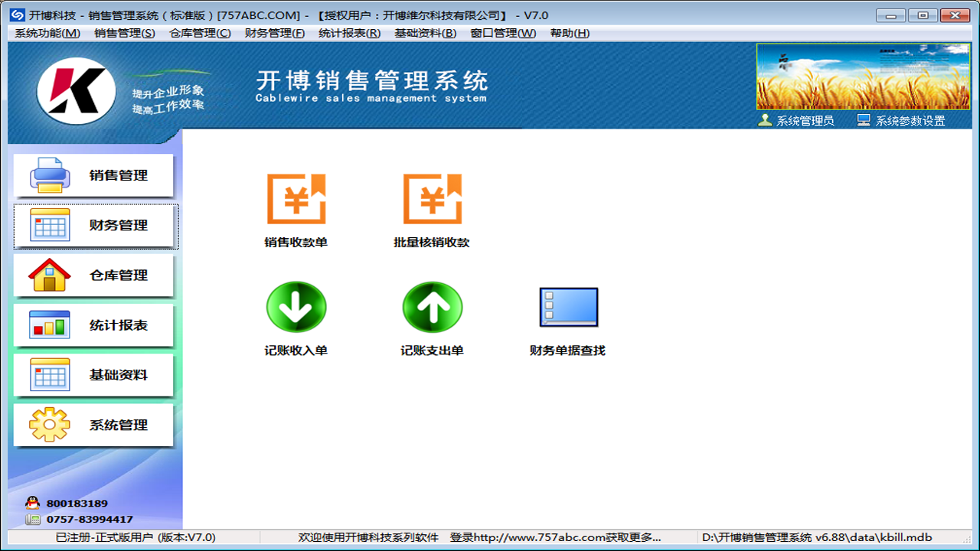This screenshot has width=980, height=551.
Task: Click the wheat field banner image
Action: [862, 77]
